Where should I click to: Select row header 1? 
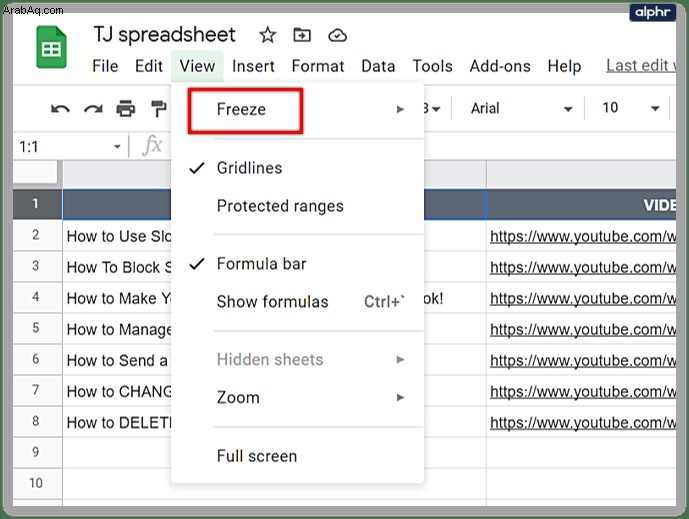pyautogui.click(x=37, y=204)
